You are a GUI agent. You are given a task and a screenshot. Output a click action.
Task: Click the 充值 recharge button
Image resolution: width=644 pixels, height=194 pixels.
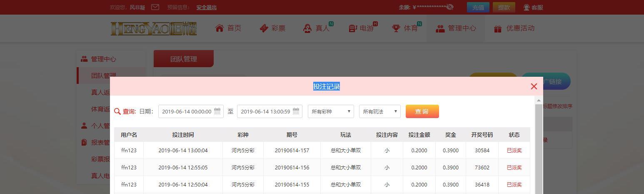(x=478, y=8)
